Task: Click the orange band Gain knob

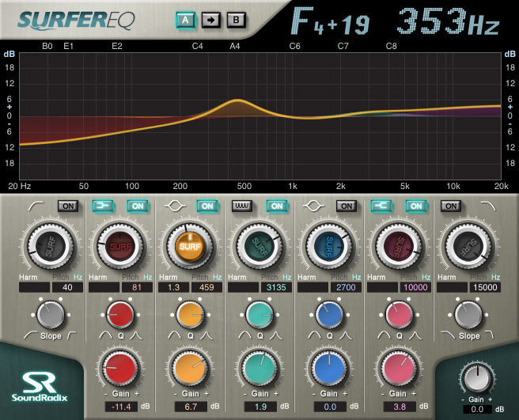Action: pyautogui.click(x=190, y=369)
